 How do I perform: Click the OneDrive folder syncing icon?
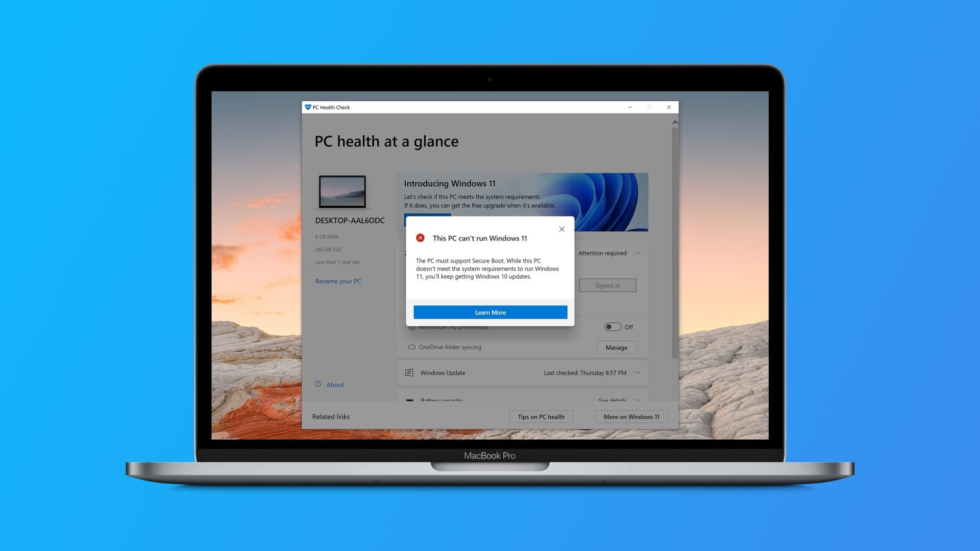pos(410,346)
